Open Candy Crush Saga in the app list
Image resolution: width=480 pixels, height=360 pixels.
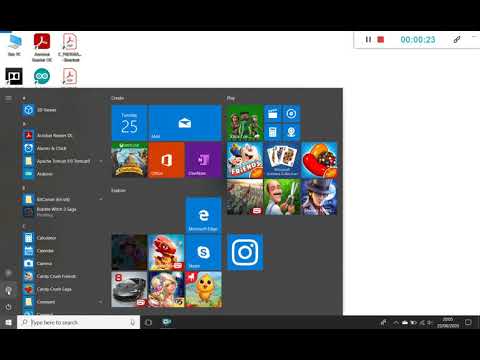click(x=62, y=289)
